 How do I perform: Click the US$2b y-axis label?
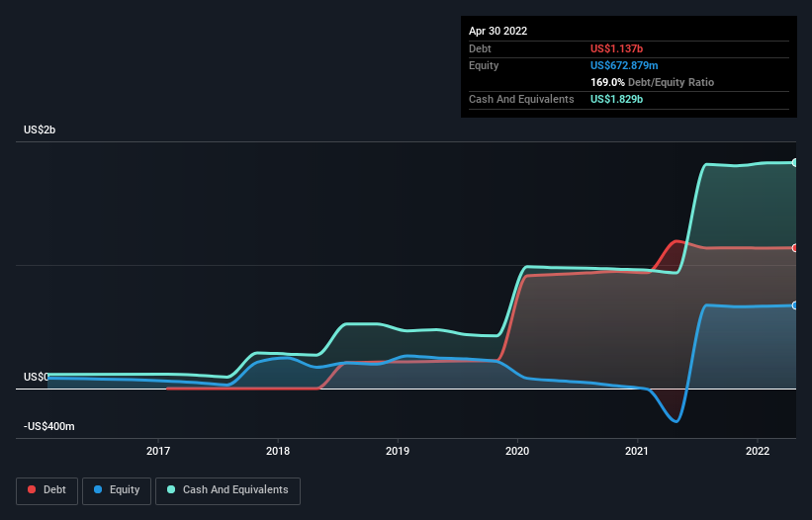40,130
